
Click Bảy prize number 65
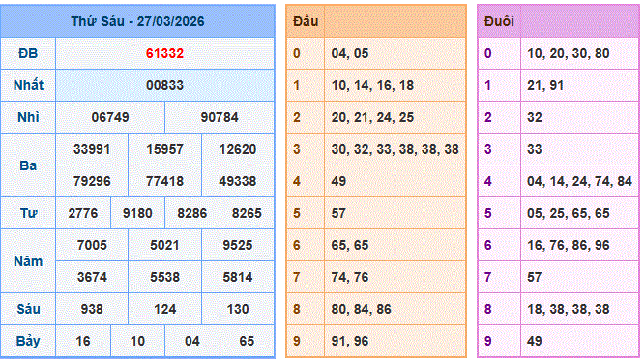click(x=247, y=342)
